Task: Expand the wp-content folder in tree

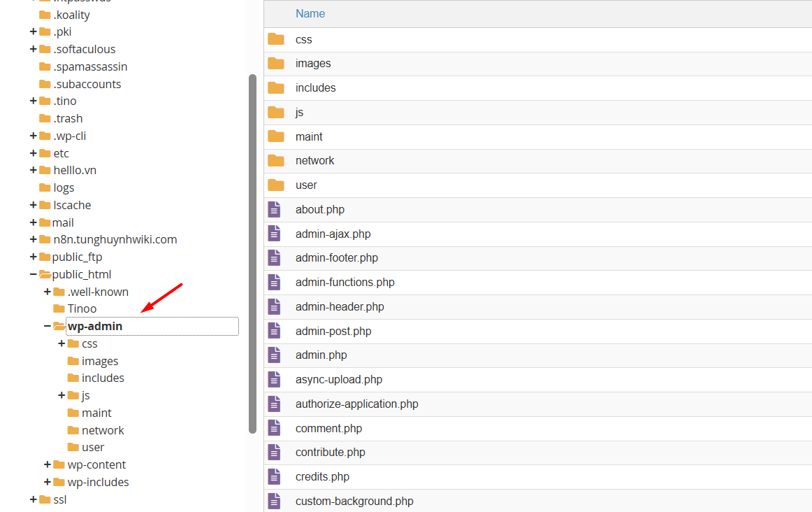Action: click(48, 464)
